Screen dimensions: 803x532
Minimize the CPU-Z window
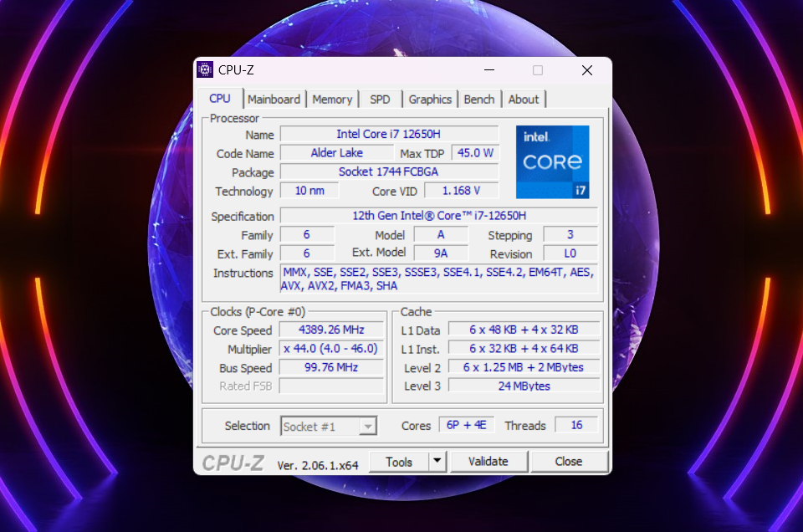coord(489,69)
